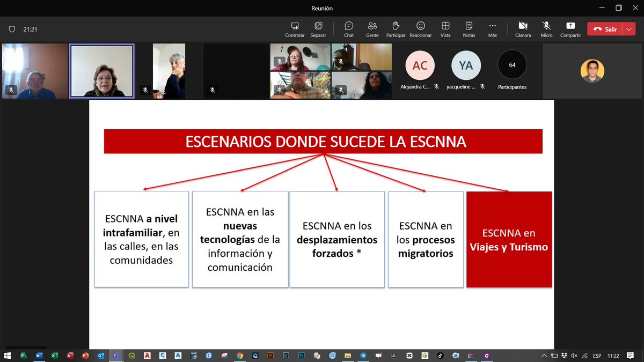The width and height of the screenshot is (644, 362).
Task: Show hidden system tray icons
Action: pos(544,356)
